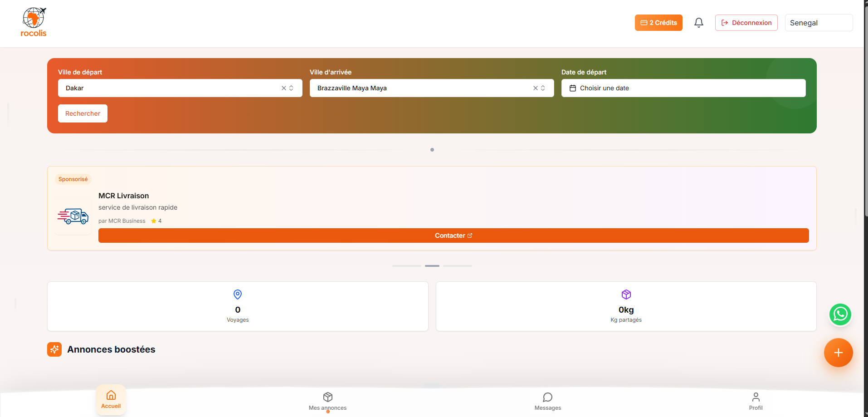Screen dimensions: 868x417
Task: Select the third sponsored carousel indicator
Action: point(457,266)
